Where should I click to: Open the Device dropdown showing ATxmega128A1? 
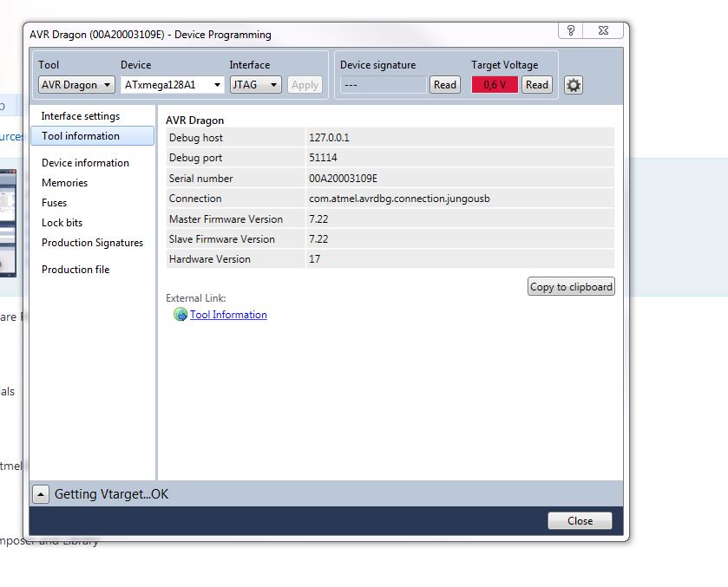(x=173, y=85)
